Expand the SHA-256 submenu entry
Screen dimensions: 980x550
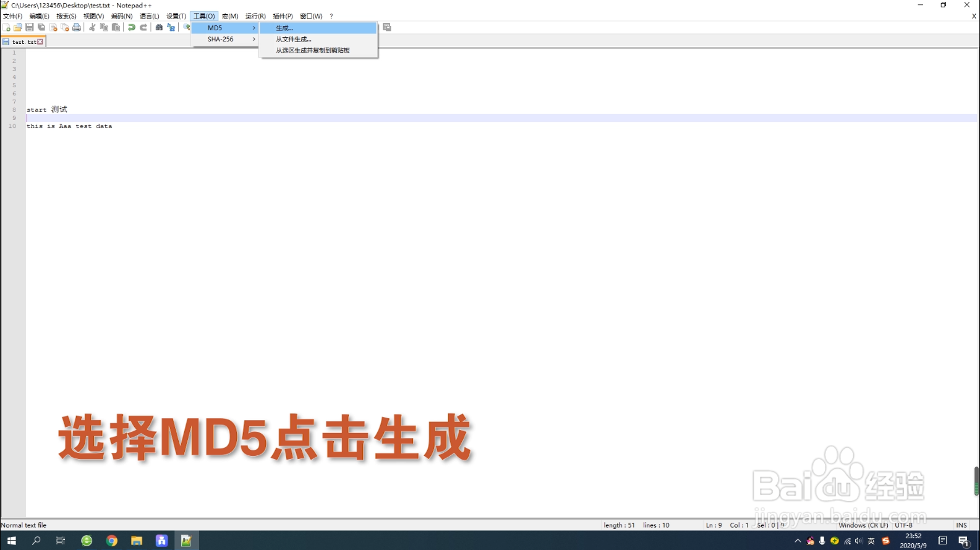tap(225, 39)
